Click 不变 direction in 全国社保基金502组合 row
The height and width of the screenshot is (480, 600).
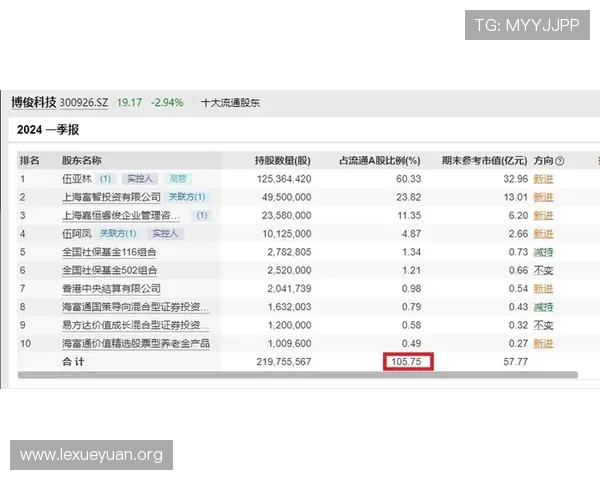click(x=543, y=271)
